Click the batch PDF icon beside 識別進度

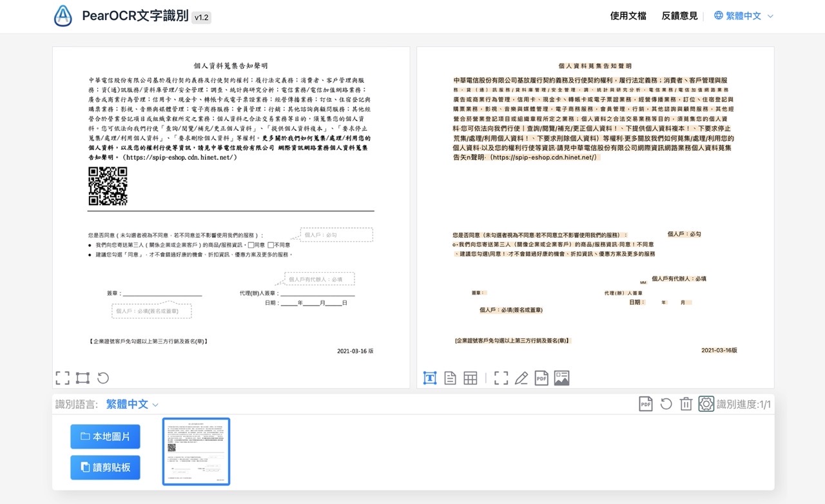tap(646, 403)
